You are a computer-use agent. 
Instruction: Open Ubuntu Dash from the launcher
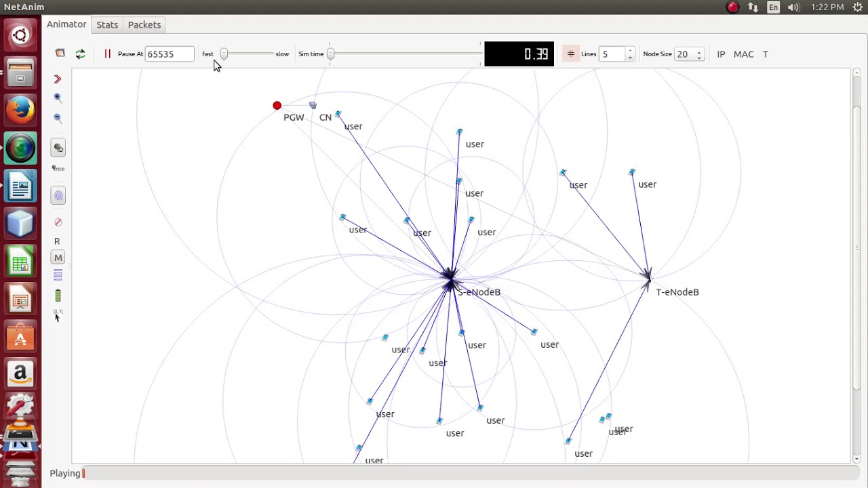click(20, 35)
